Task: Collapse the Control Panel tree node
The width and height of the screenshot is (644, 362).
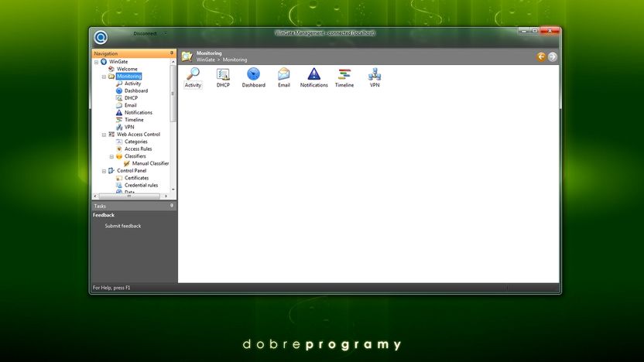Action: click(104, 171)
